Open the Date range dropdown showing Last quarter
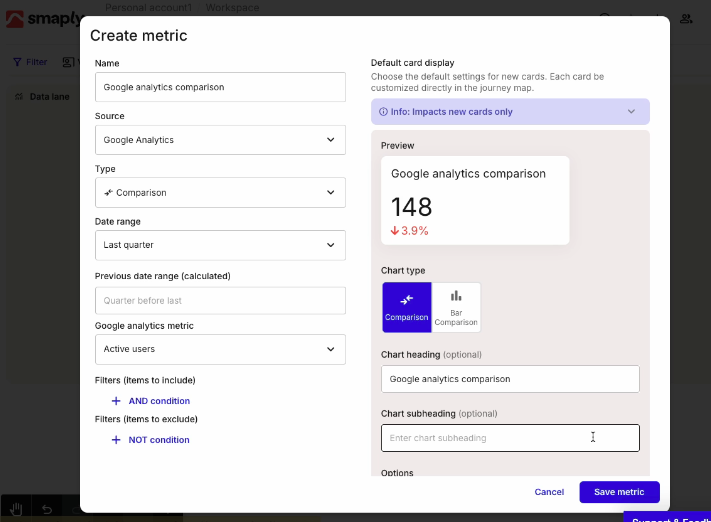The image size is (711, 522). pos(220,245)
